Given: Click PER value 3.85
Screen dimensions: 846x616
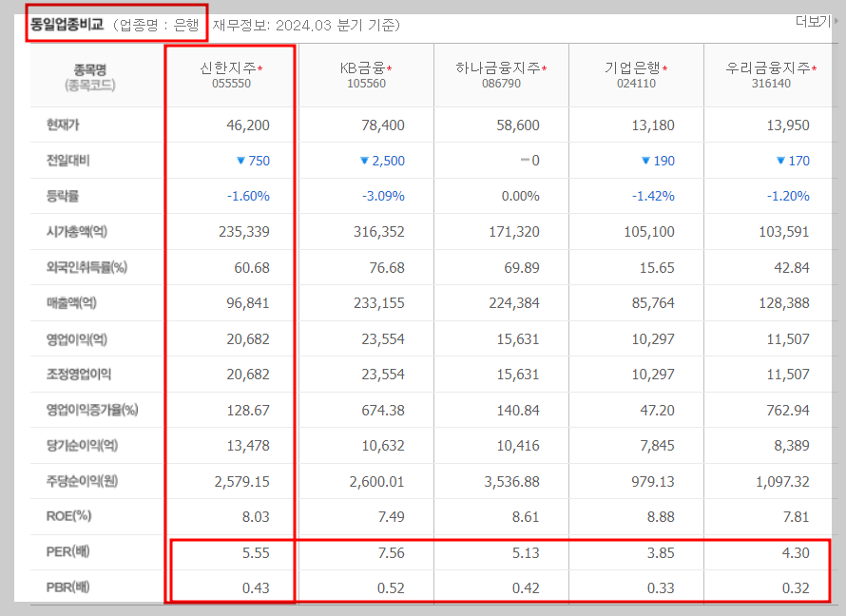Looking at the screenshot, I should 661,553.
